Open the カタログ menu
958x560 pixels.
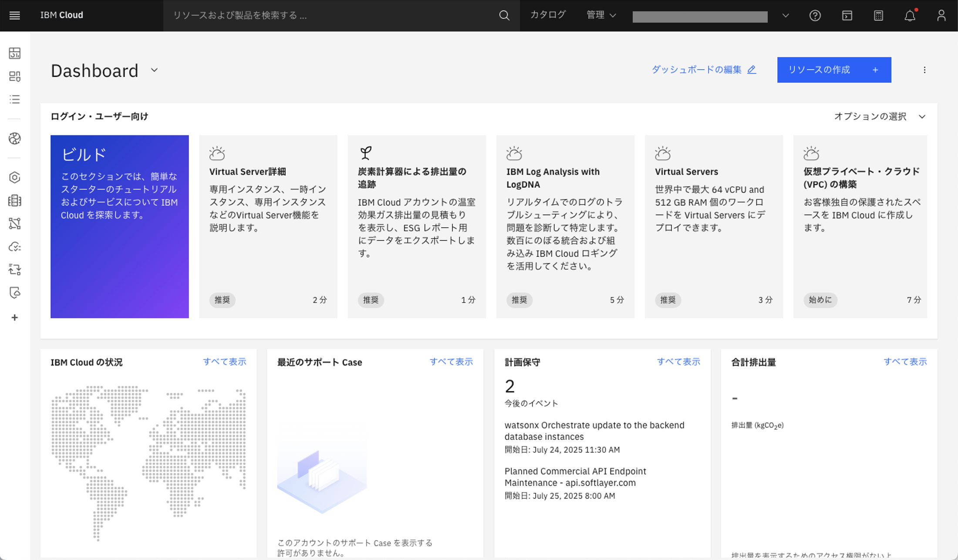[548, 14]
